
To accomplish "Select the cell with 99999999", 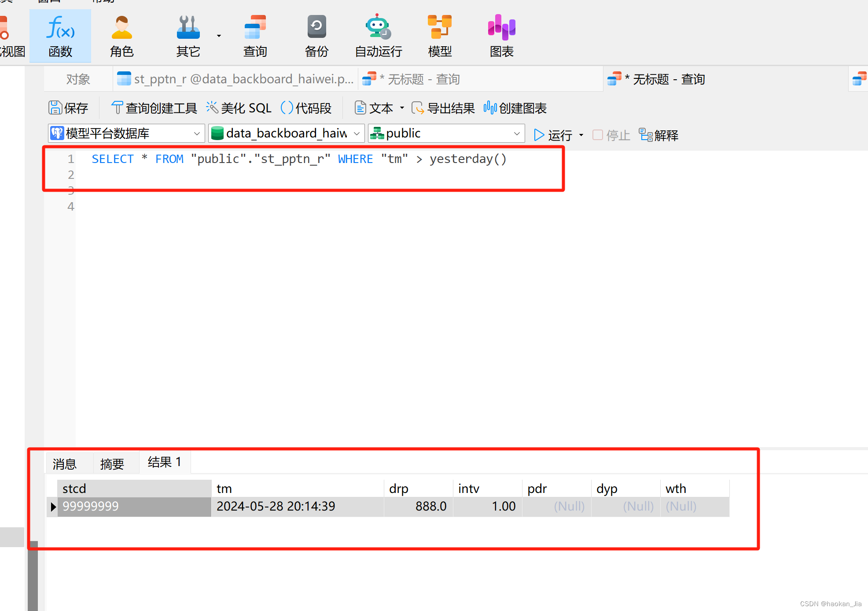I will pyautogui.click(x=134, y=507).
